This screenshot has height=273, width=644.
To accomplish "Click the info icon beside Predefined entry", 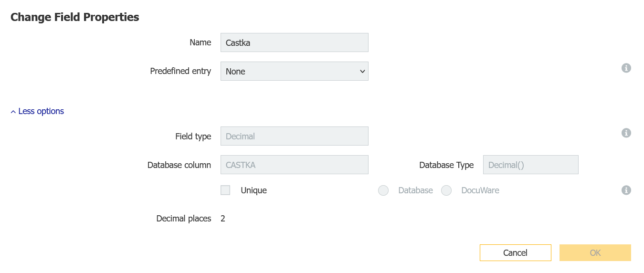I will tap(626, 68).
